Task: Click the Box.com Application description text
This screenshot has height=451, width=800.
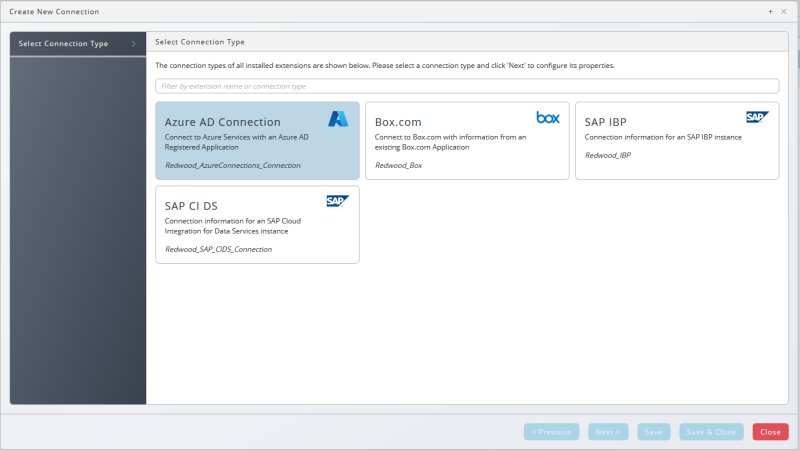Action: click(x=450, y=142)
